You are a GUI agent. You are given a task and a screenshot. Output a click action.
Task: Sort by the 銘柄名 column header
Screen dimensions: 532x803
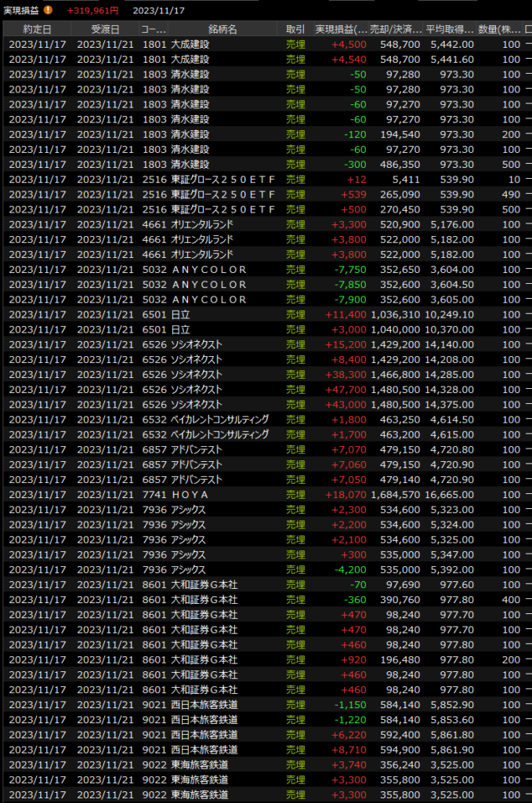pyautogui.click(x=223, y=29)
